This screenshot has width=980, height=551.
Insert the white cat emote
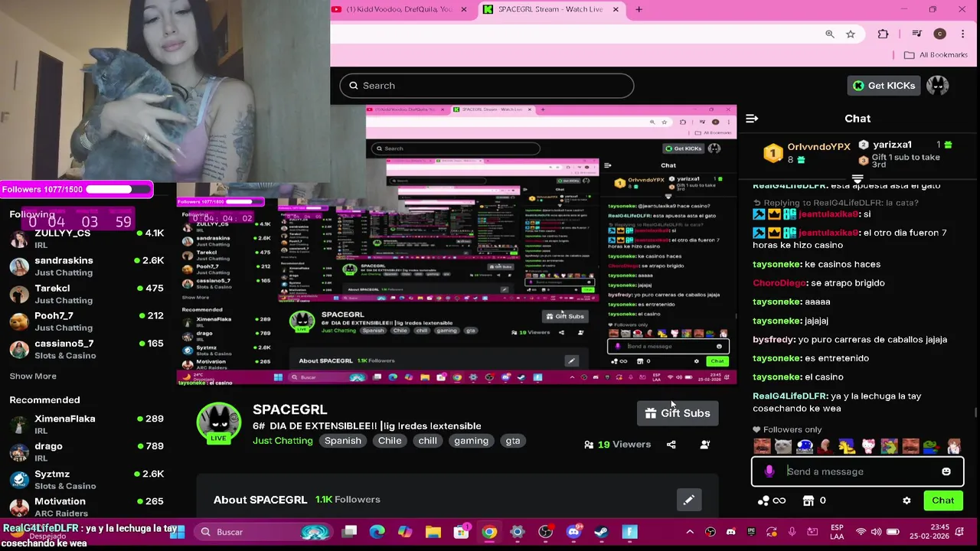point(782,446)
